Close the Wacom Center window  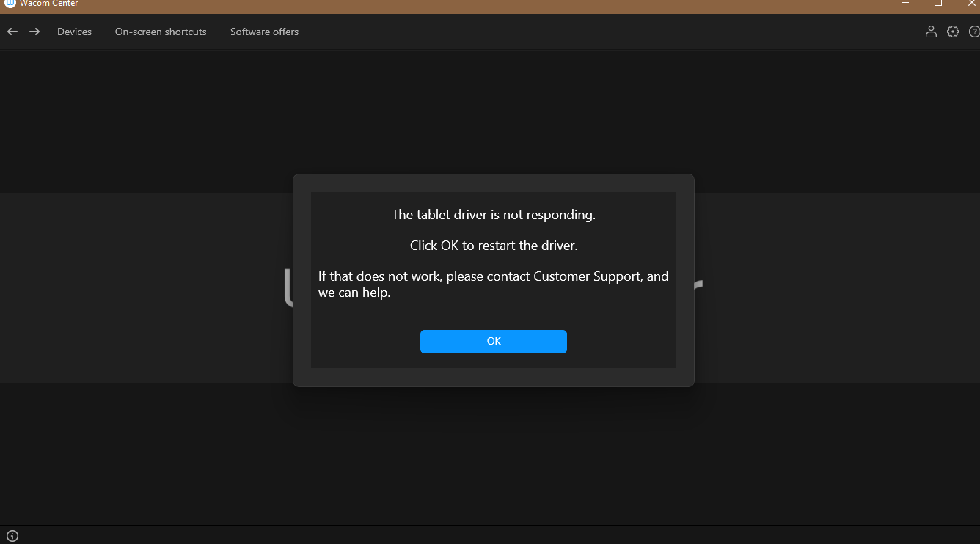tap(972, 4)
